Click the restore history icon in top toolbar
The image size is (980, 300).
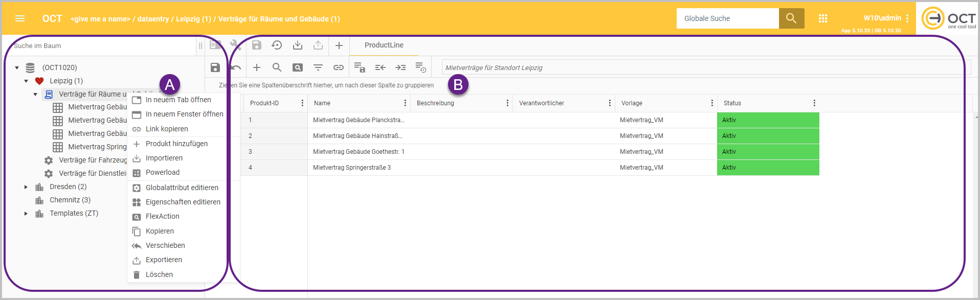tap(277, 45)
